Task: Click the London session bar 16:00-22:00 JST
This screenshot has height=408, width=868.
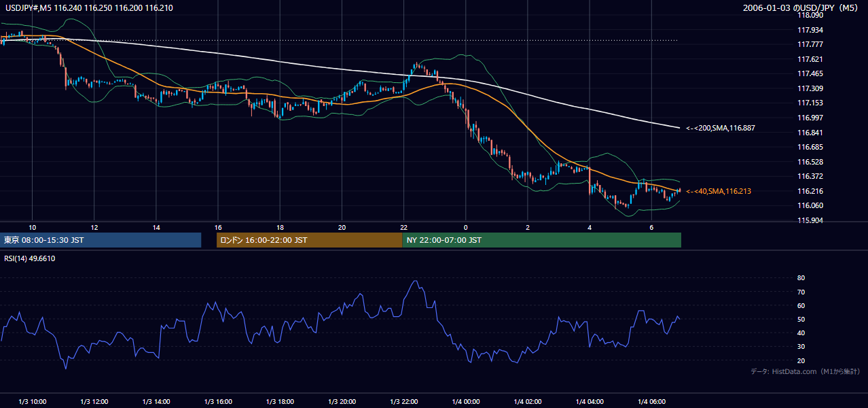Action: coord(310,240)
